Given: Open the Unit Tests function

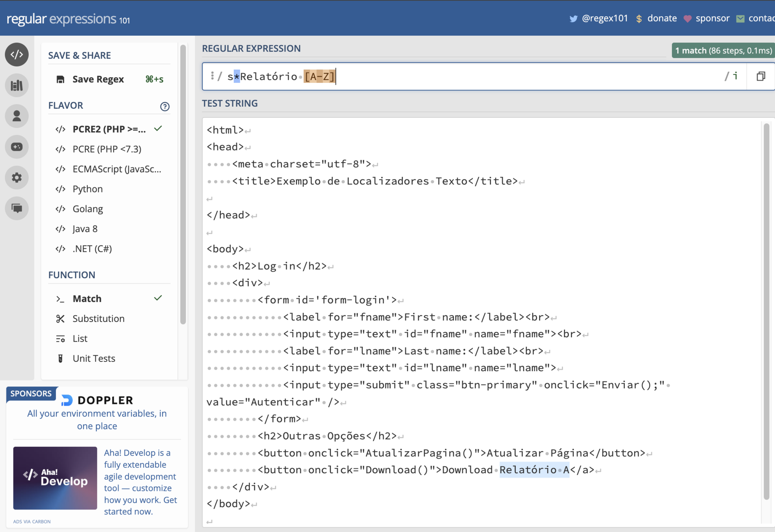Looking at the screenshot, I should tap(94, 358).
